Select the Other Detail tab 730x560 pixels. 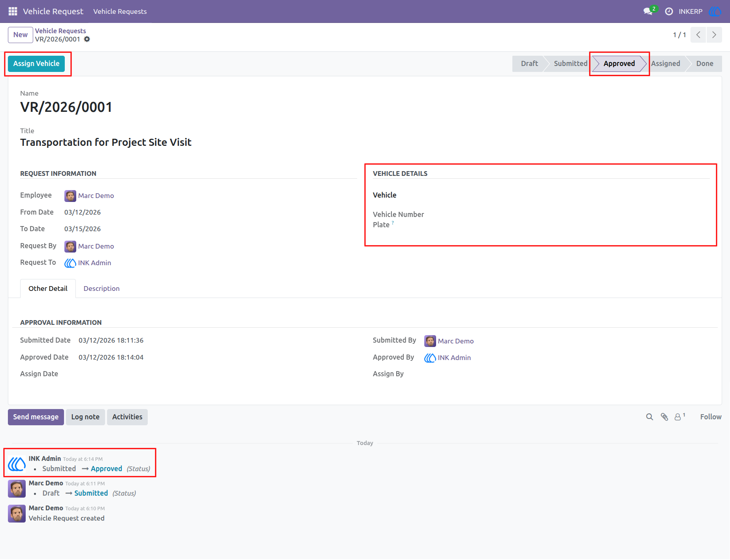(x=48, y=288)
